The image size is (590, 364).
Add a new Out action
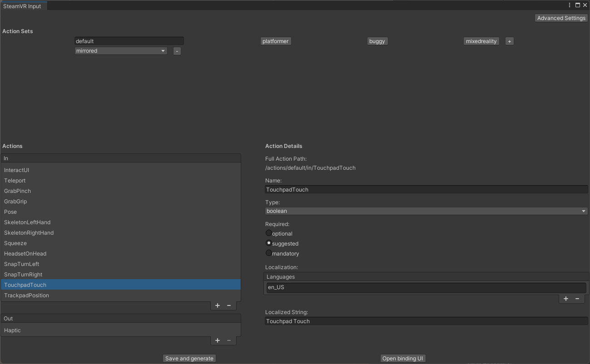point(218,340)
